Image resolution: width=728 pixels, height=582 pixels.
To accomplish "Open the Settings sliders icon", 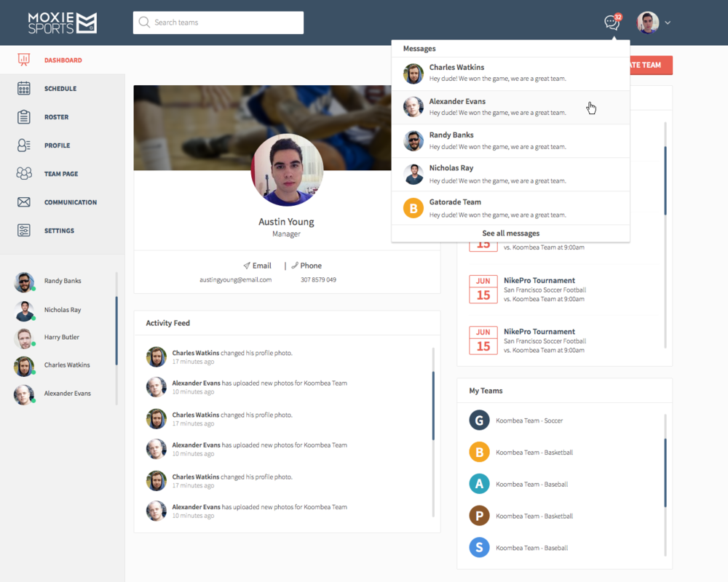I will [24, 231].
